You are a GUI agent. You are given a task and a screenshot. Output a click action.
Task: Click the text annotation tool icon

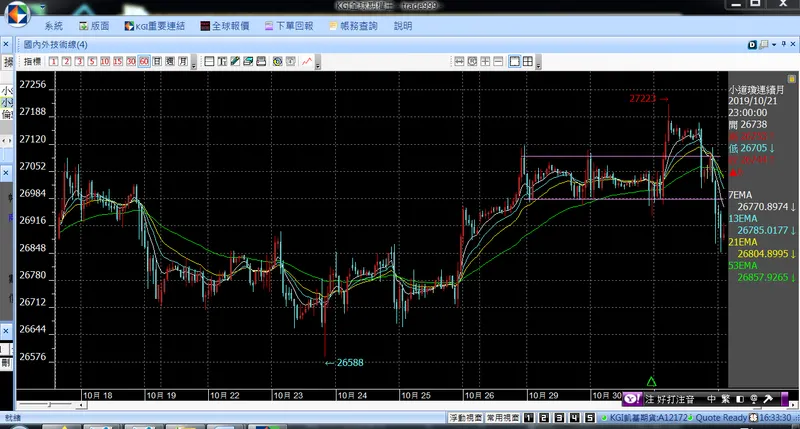222,62
